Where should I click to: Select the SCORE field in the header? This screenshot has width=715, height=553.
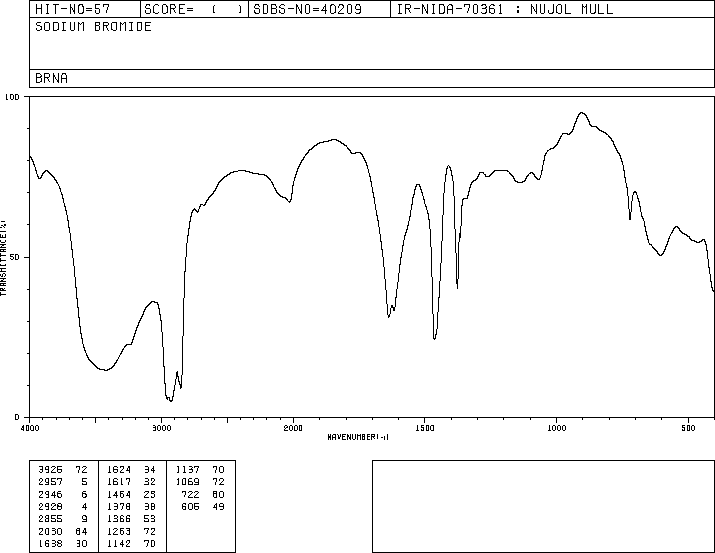click(194, 9)
